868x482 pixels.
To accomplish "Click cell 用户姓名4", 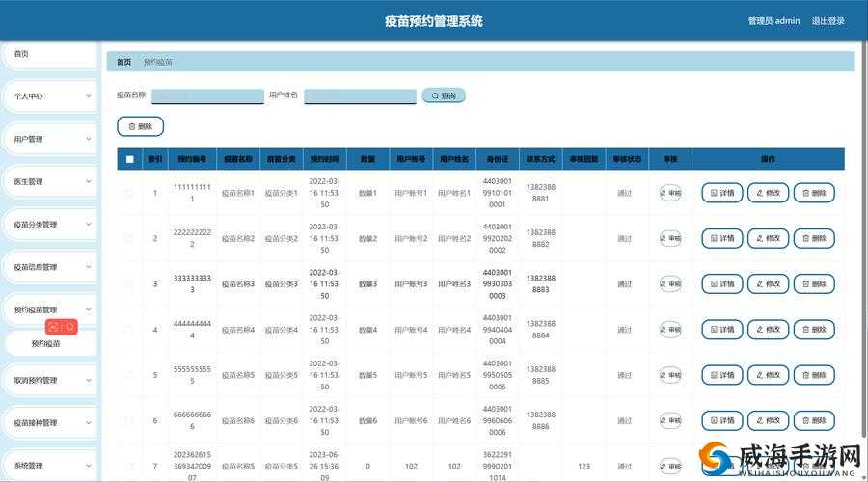I will click(x=454, y=330).
